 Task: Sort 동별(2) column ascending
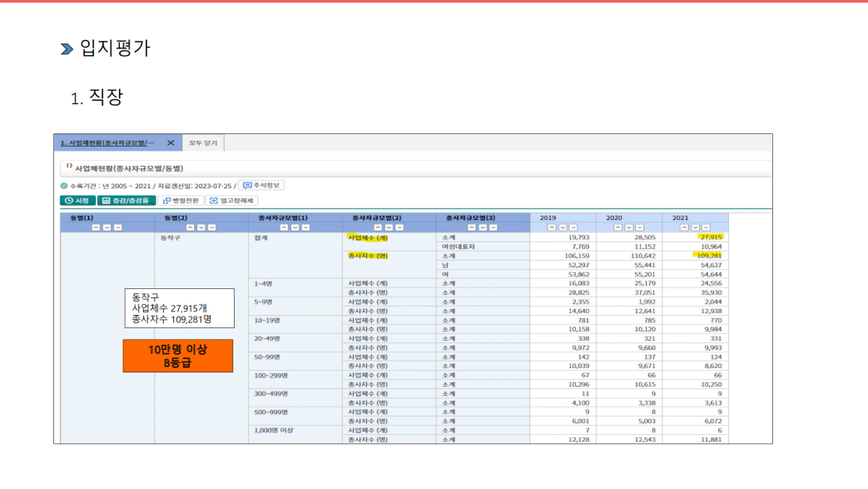pos(190,227)
